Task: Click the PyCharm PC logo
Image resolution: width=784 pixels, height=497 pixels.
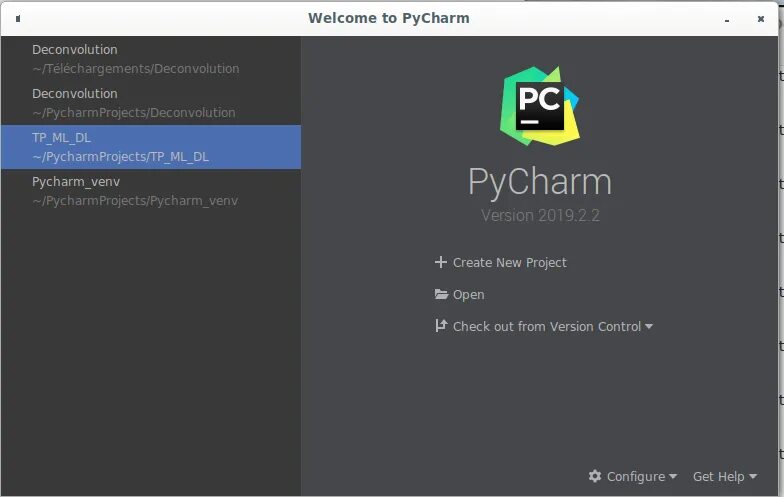Action: (540, 106)
